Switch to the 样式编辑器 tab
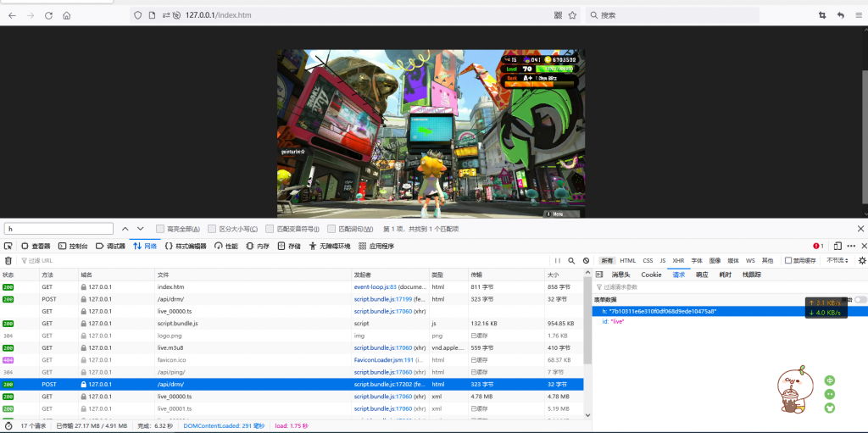Viewport: 868px width, 433px height. tap(186, 246)
